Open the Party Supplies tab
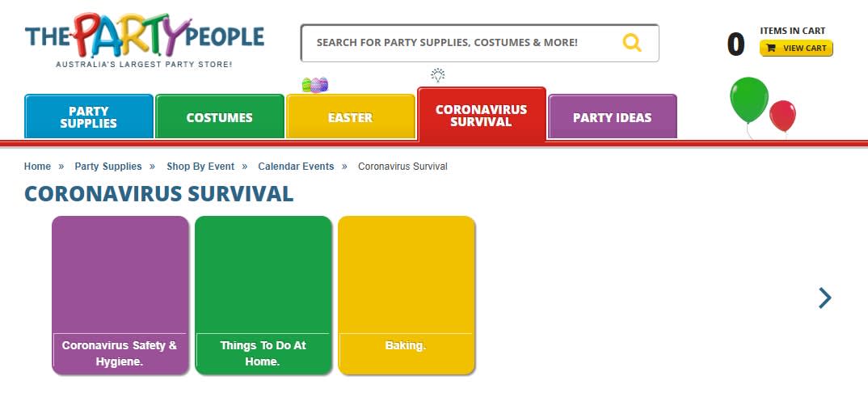The image size is (868, 418). coord(89,117)
